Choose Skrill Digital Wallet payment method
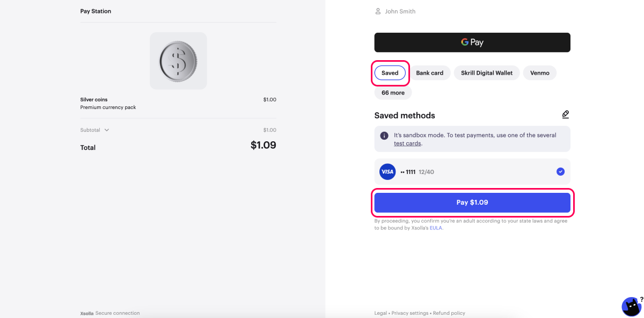 pos(486,73)
